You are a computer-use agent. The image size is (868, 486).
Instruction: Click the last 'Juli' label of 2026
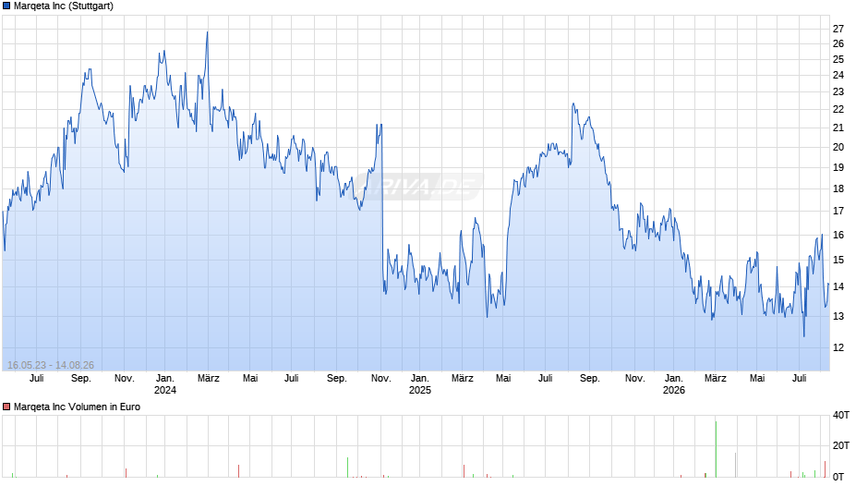[799, 378]
